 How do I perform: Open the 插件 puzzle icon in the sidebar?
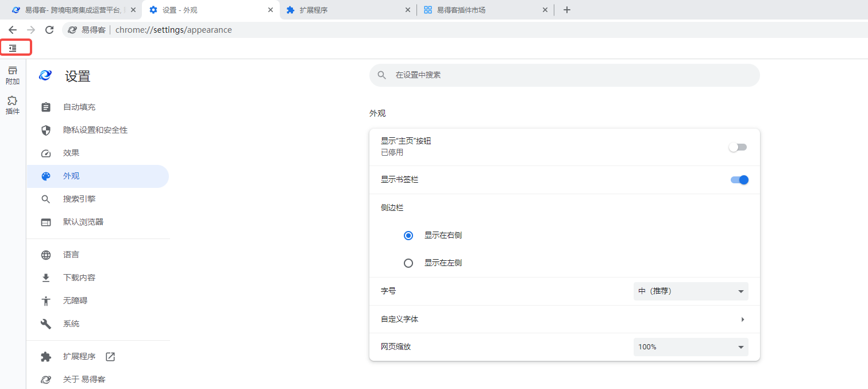13,105
